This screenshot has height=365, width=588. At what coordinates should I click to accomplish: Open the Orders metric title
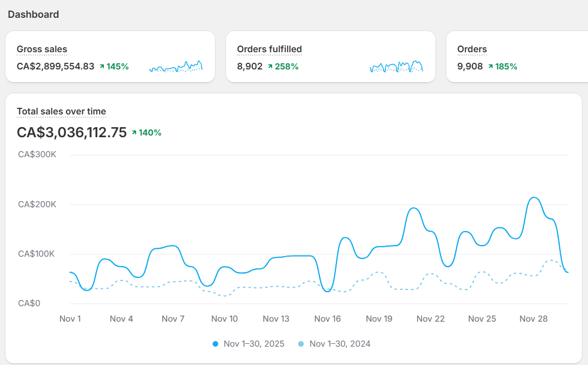coord(472,49)
